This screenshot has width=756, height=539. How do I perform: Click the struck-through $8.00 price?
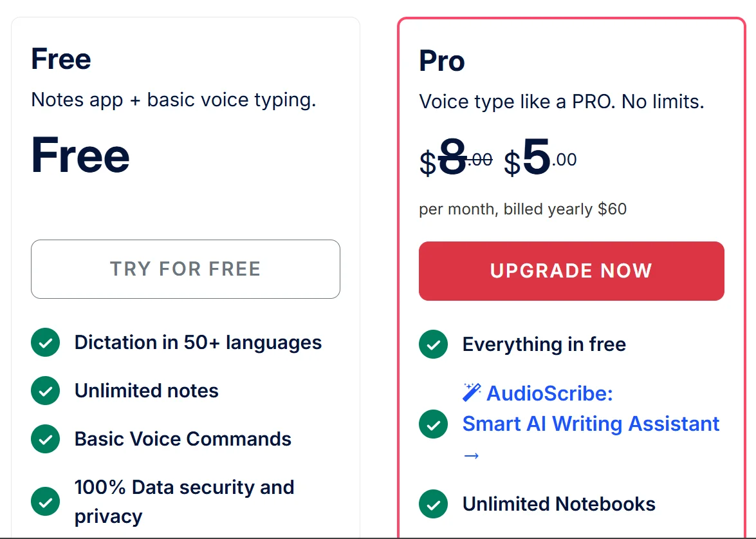point(456,160)
